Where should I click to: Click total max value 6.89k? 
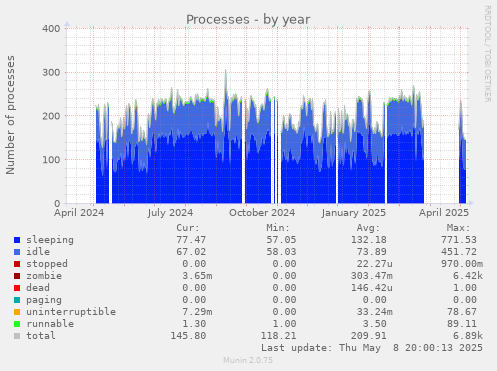tap(468, 336)
